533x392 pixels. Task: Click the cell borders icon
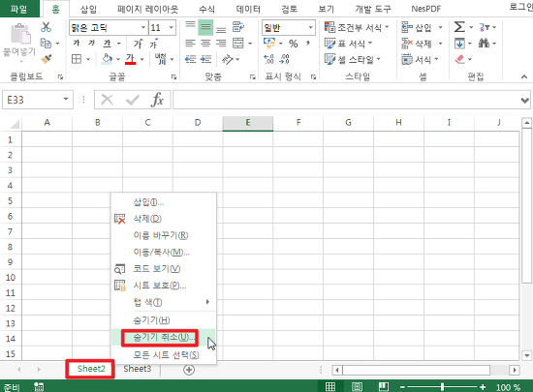(77, 59)
